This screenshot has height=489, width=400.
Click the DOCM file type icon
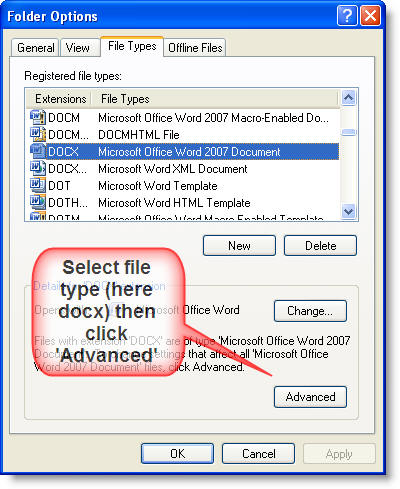point(37,117)
